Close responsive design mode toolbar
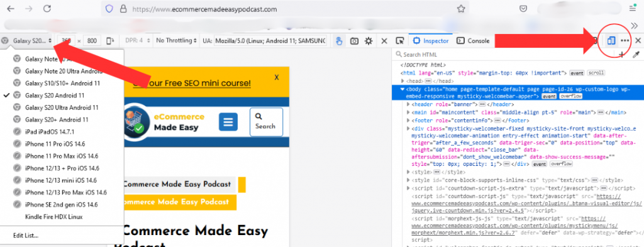Viewport: 644px width, 247px height. [x=384, y=41]
